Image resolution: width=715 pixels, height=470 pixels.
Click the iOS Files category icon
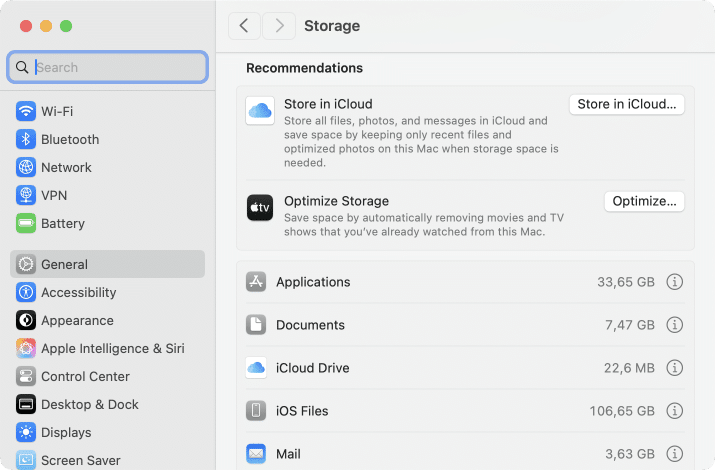point(256,410)
